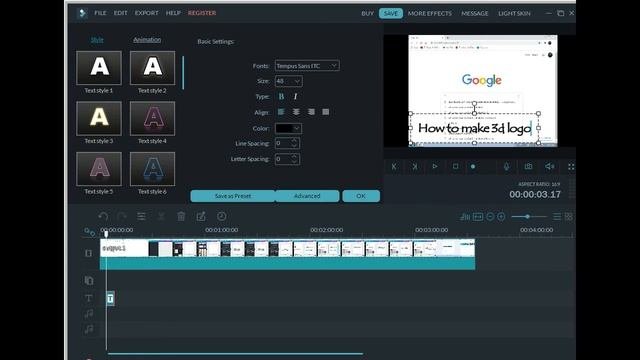
Task: Toggle italic text type
Action: pos(296,97)
